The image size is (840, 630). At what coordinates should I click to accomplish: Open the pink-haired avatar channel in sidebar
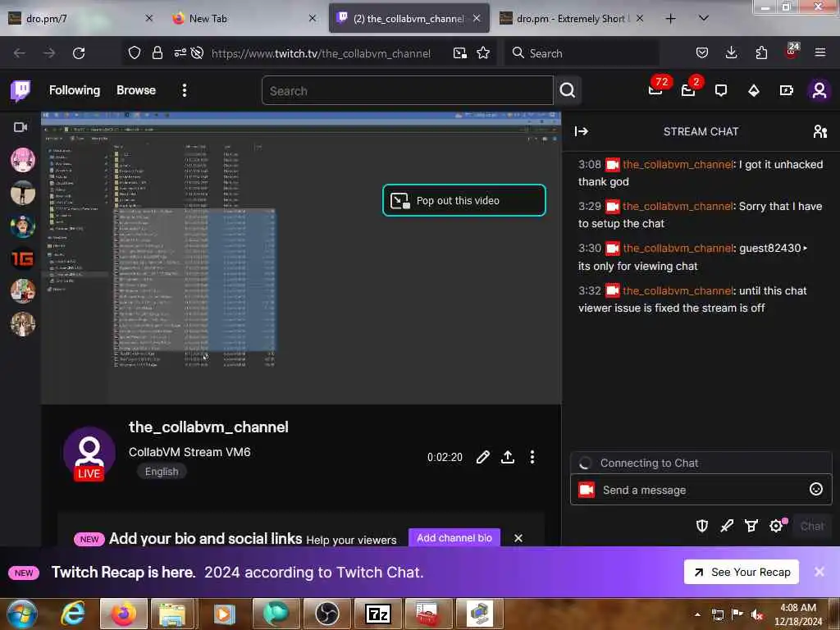point(23,160)
